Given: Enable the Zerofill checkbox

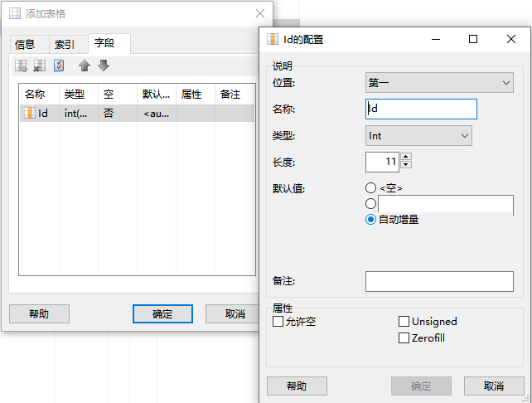Looking at the screenshot, I should [x=404, y=337].
